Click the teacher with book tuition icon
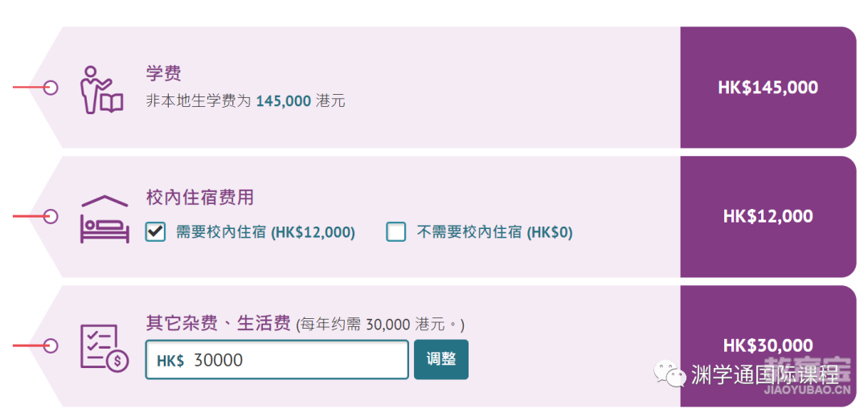 pyautogui.click(x=102, y=90)
